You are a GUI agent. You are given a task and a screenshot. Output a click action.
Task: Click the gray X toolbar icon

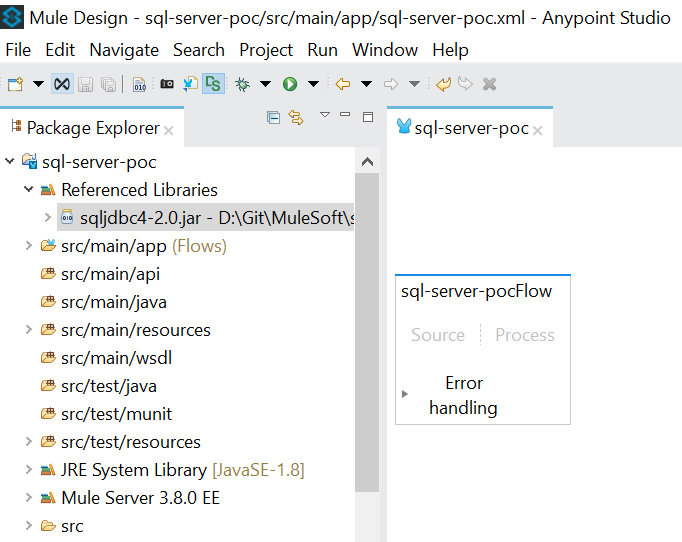pos(489,84)
